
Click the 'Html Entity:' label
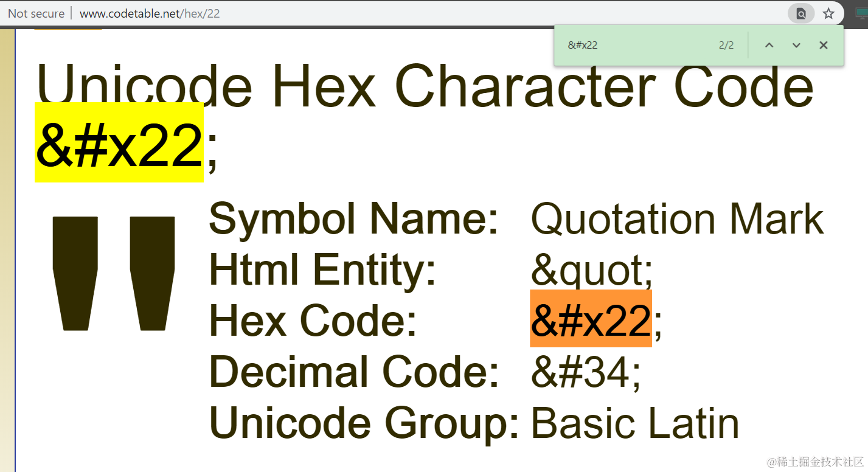pyautogui.click(x=323, y=270)
